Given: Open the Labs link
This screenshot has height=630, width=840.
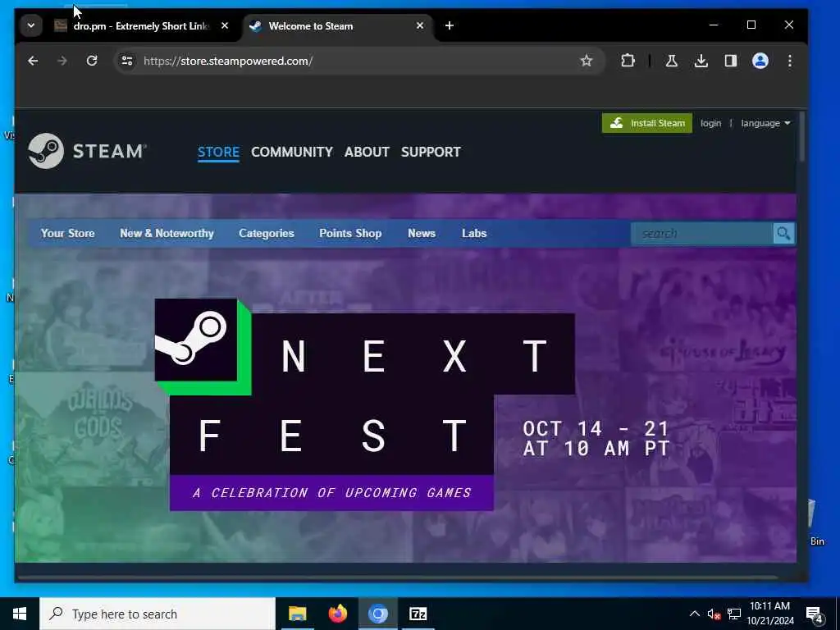Looking at the screenshot, I should [474, 234].
